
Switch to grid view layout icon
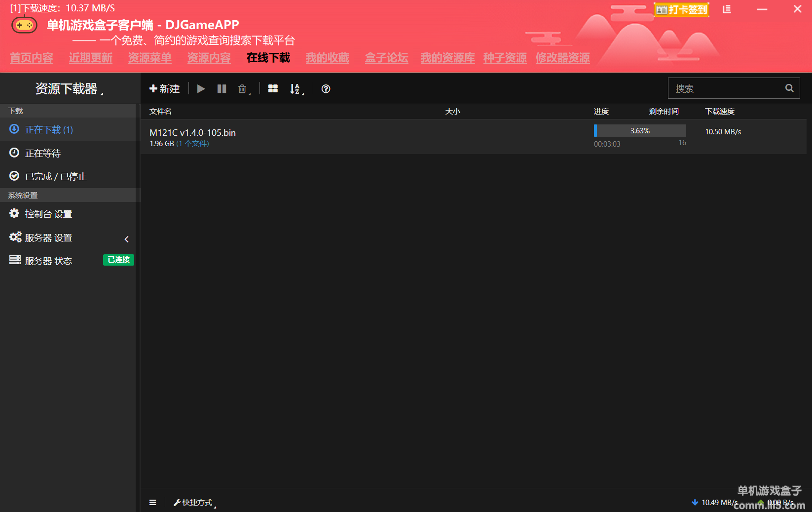(273, 89)
